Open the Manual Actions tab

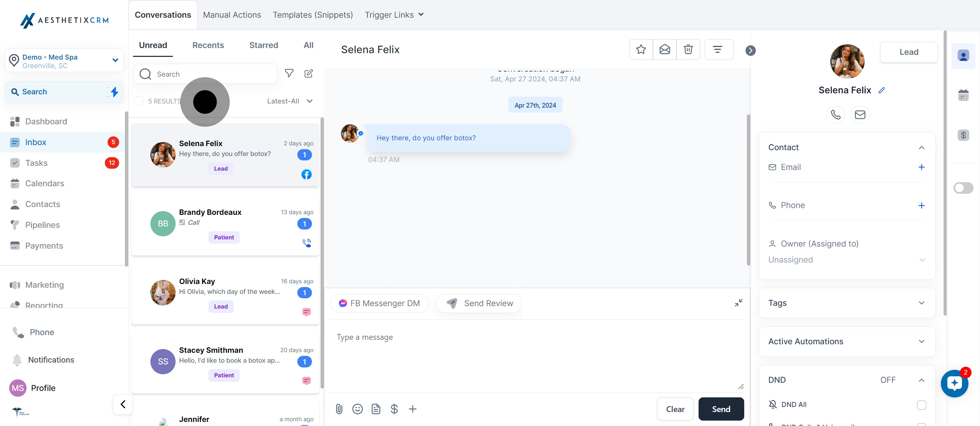tap(232, 15)
